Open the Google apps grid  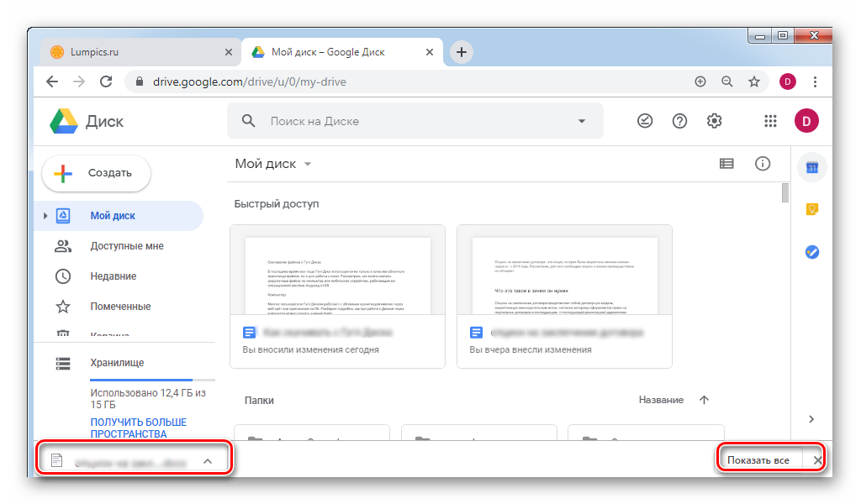[770, 121]
